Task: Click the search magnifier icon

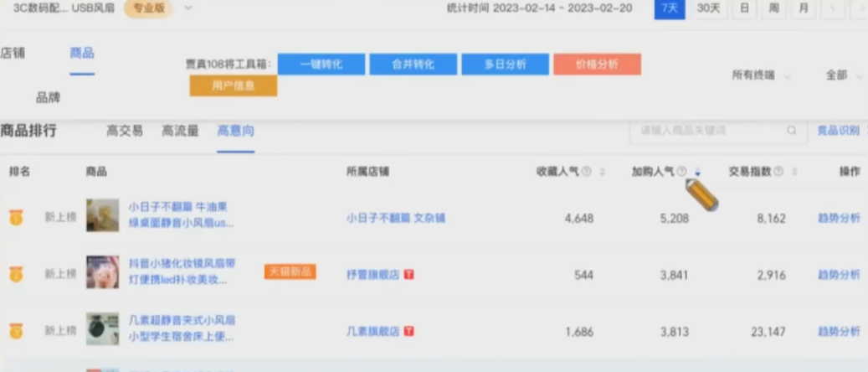Action: 791,131
